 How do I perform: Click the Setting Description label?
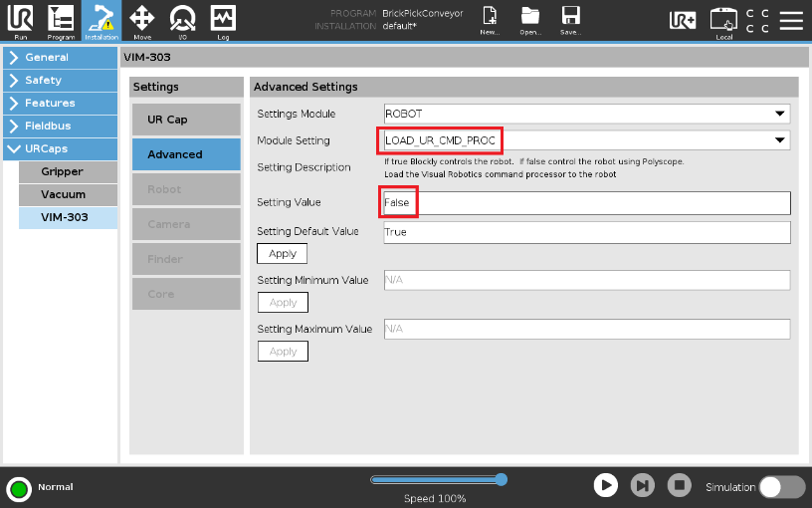[304, 167]
